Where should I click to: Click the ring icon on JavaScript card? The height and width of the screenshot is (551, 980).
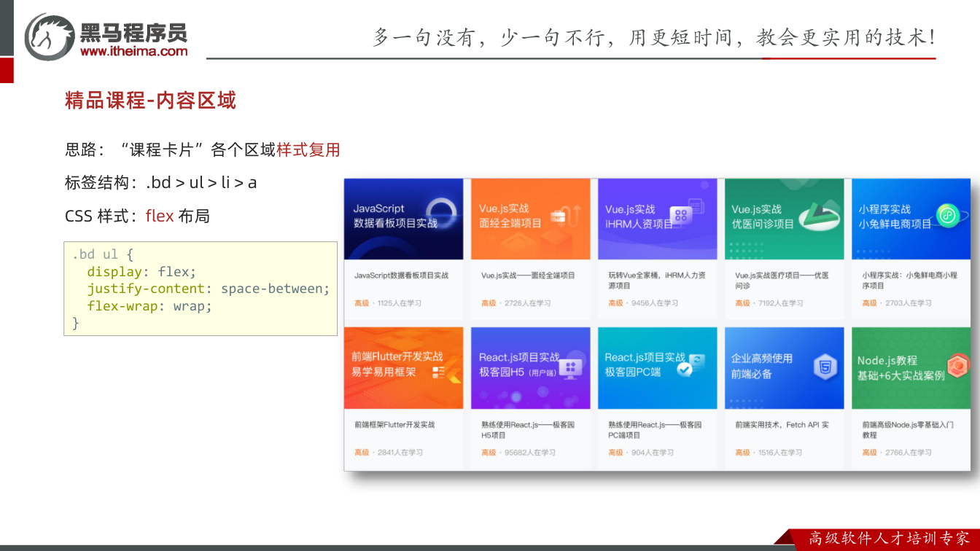point(440,212)
